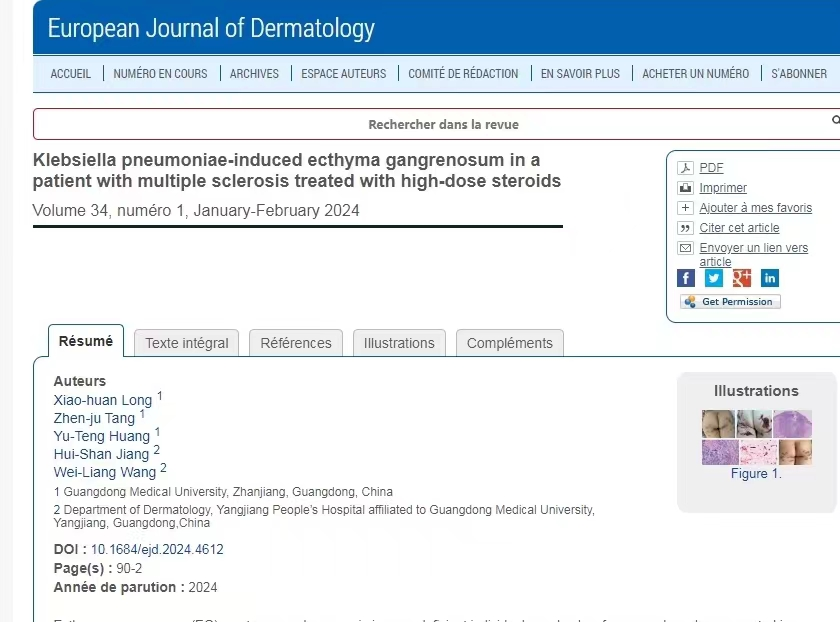Image resolution: width=840 pixels, height=622 pixels.
Task: Click the envelope email icon
Action: pyautogui.click(x=685, y=248)
